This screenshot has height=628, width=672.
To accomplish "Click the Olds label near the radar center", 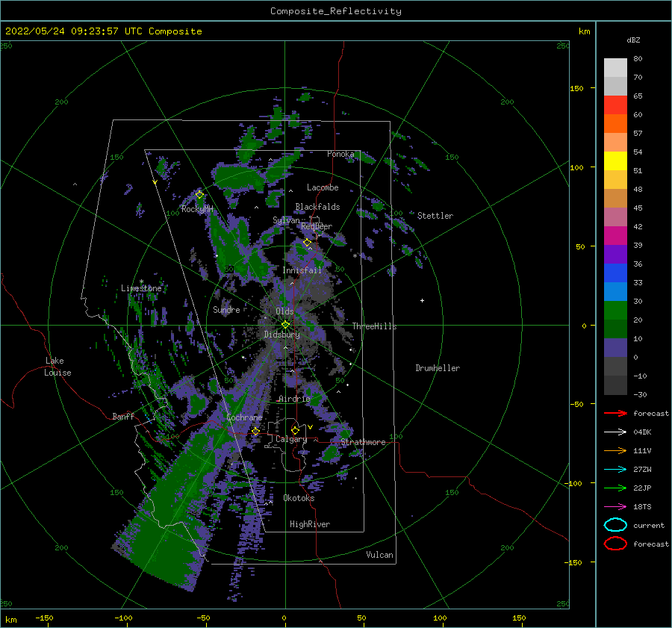I will pos(284,311).
